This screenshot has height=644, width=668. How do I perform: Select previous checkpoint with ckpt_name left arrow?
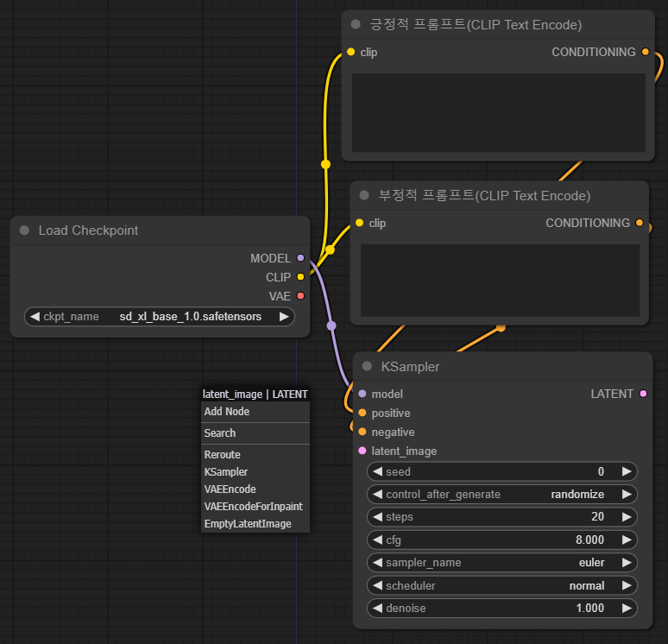(35, 317)
